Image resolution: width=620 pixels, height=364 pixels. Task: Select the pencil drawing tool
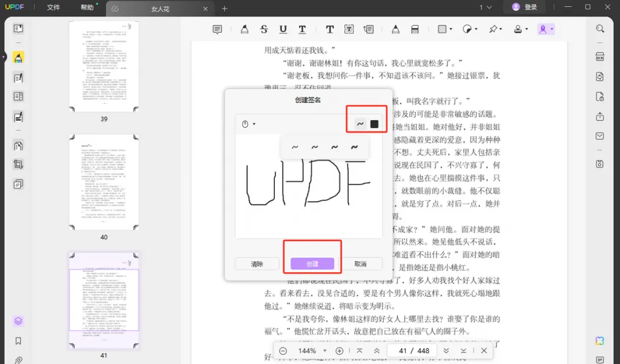[395, 29]
